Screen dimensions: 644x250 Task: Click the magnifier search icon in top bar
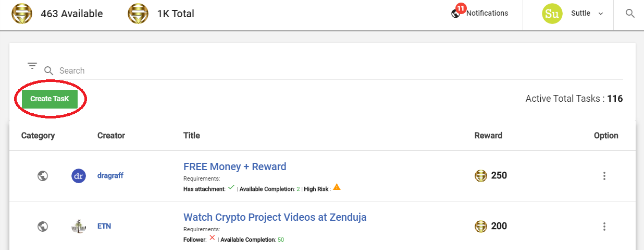(x=630, y=14)
